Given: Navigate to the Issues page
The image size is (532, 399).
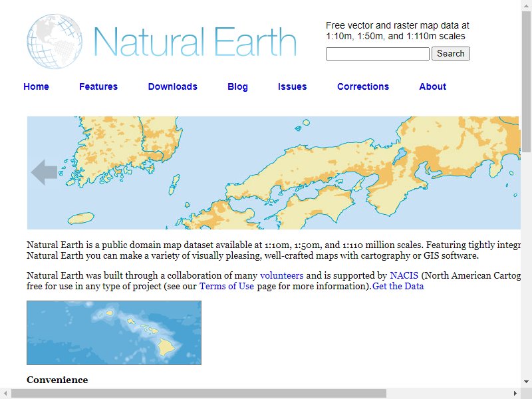Looking at the screenshot, I should point(292,86).
